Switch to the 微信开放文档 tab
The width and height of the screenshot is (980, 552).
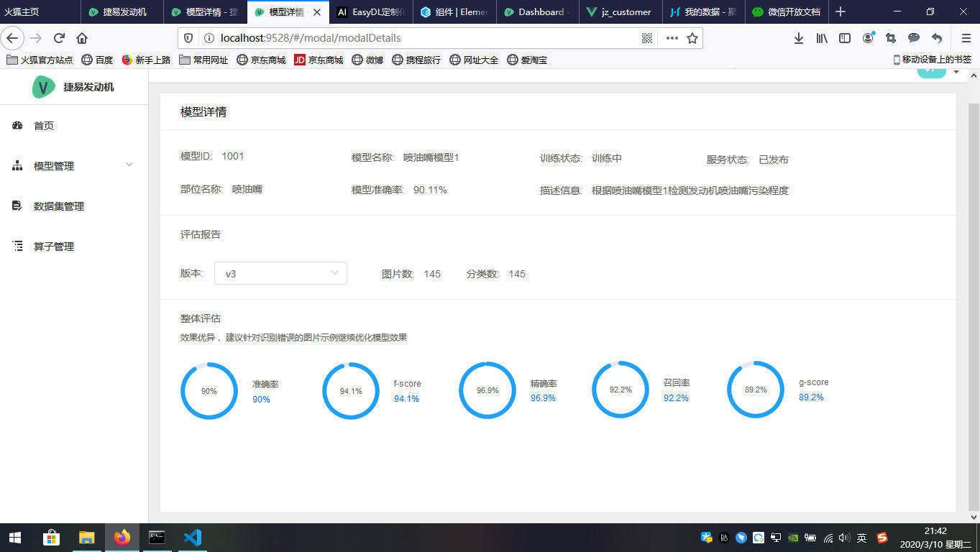[x=787, y=11]
